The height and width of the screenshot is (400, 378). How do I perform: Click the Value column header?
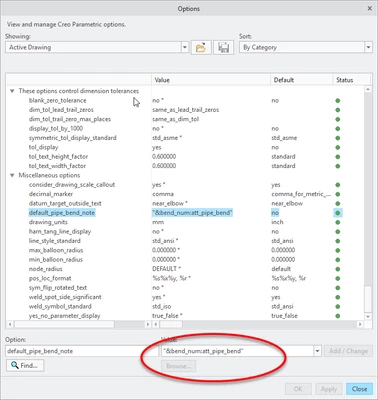point(211,80)
